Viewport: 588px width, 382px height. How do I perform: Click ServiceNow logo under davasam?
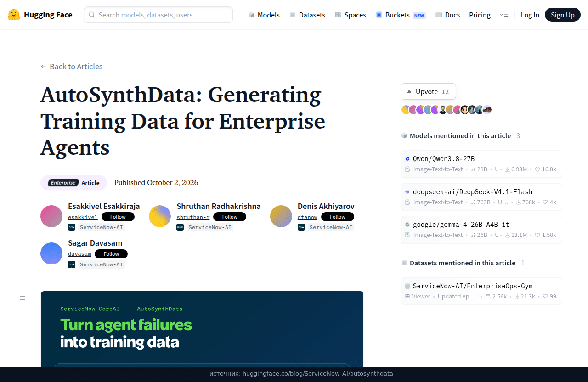[x=72, y=264]
